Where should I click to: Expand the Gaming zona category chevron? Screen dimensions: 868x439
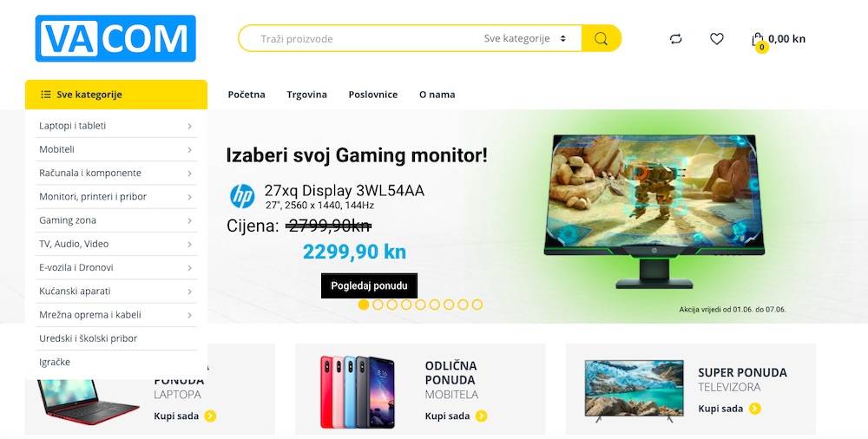pos(189,221)
